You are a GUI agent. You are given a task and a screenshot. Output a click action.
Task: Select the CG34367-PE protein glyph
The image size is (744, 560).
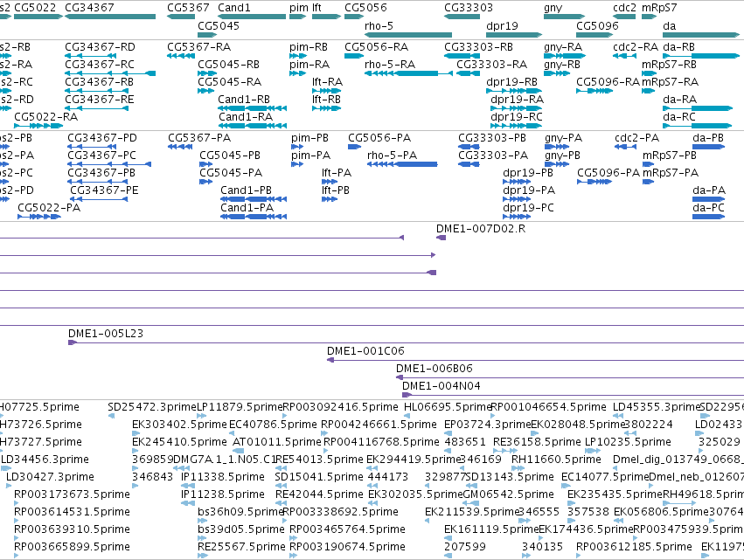[99, 200]
